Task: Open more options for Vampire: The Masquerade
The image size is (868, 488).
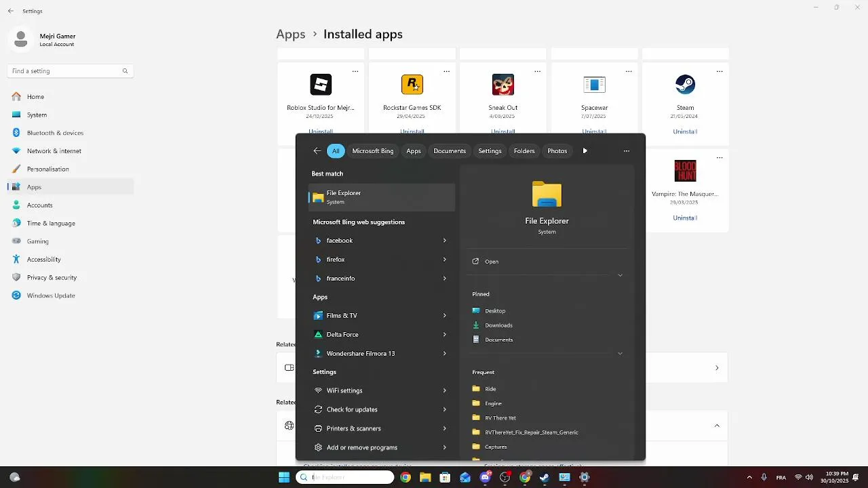Action: tap(720, 157)
